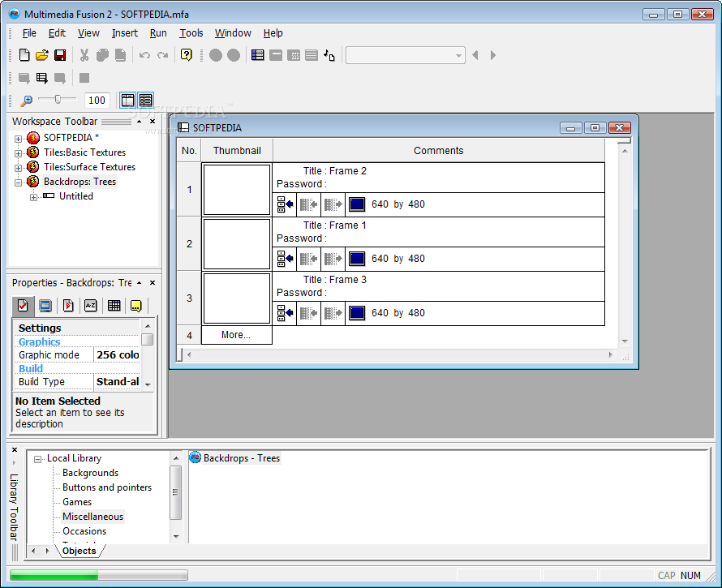The height and width of the screenshot is (588, 722).
Task: Toggle the show comments storyboard view button
Action: (145, 100)
